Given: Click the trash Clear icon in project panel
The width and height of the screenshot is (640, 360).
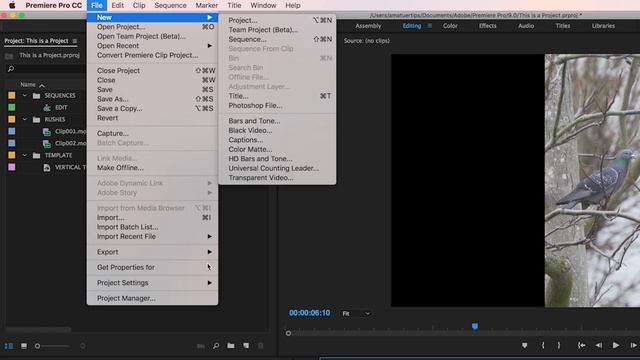Looking at the screenshot, I should tap(261, 346).
